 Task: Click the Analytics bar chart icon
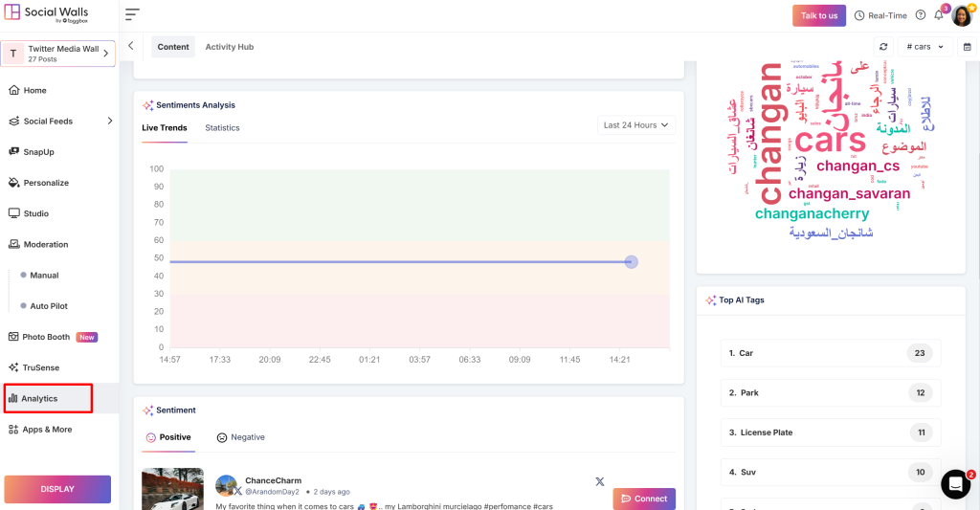(x=13, y=398)
